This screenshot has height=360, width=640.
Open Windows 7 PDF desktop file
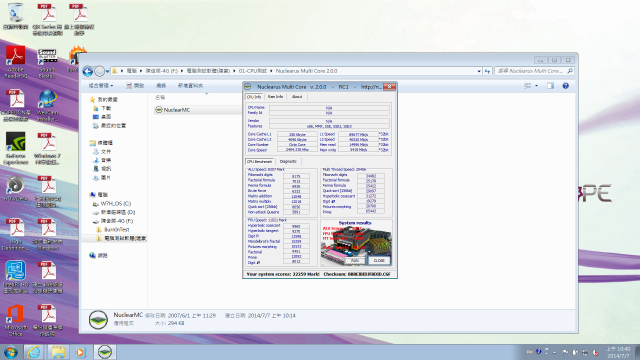pyautogui.click(x=47, y=149)
